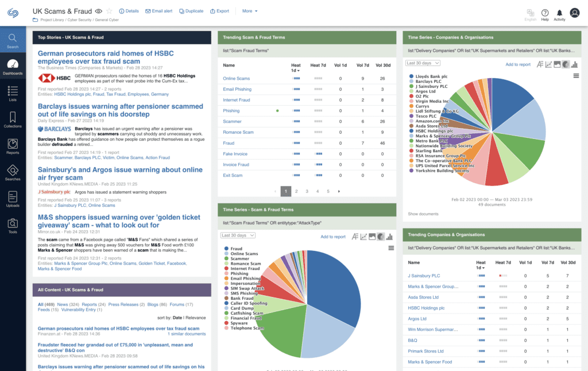The image size is (588, 371).
Task: Click Email alert in the header
Action: (158, 11)
